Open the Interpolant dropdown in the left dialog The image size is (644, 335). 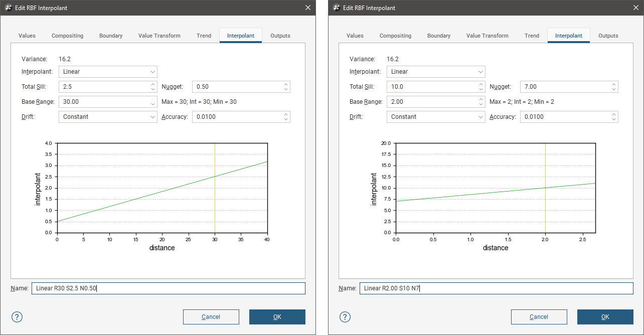tap(108, 72)
